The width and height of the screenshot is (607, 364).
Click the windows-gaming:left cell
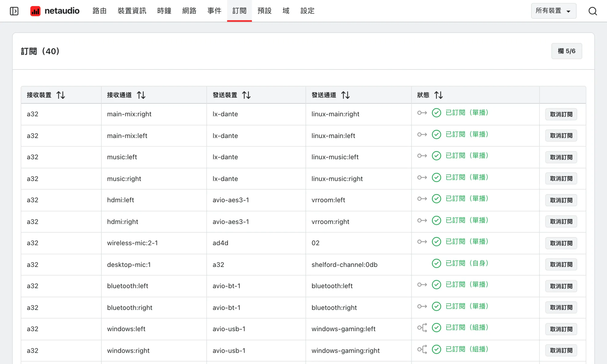click(x=358, y=329)
